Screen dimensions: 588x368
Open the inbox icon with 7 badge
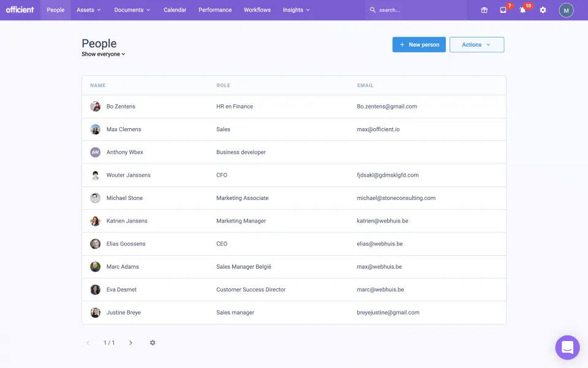(x=503, y=10)
